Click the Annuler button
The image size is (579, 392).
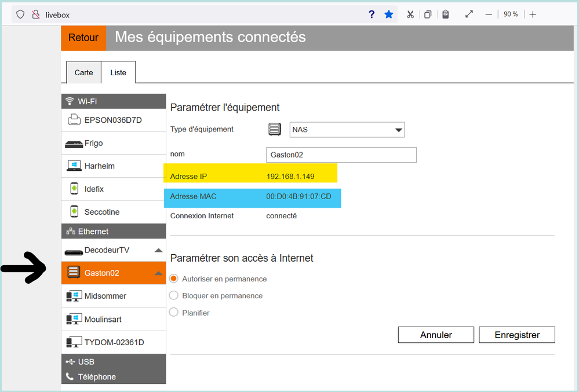coord(436,335)
